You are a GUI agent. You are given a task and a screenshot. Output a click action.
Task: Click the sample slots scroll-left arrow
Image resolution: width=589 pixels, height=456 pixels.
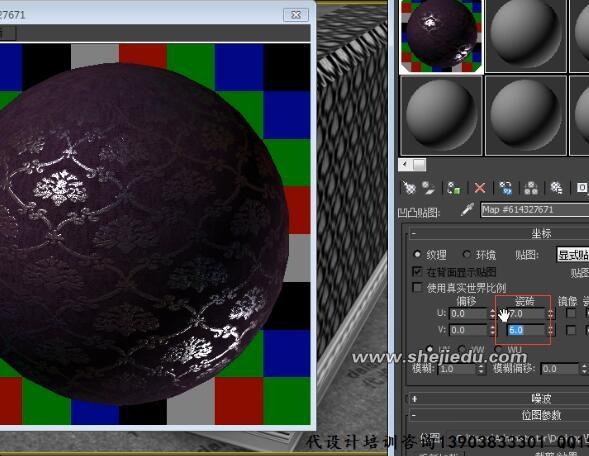pos(405,164)
